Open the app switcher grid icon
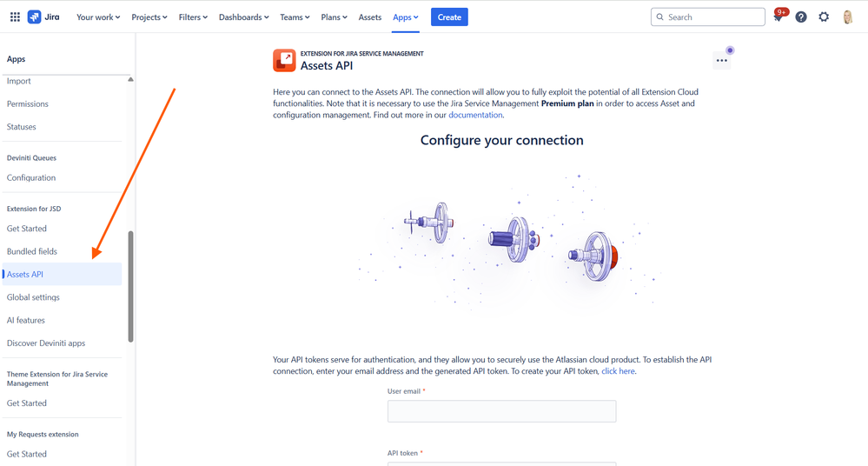Screen dimensions: 868x466 coord(15,17)
